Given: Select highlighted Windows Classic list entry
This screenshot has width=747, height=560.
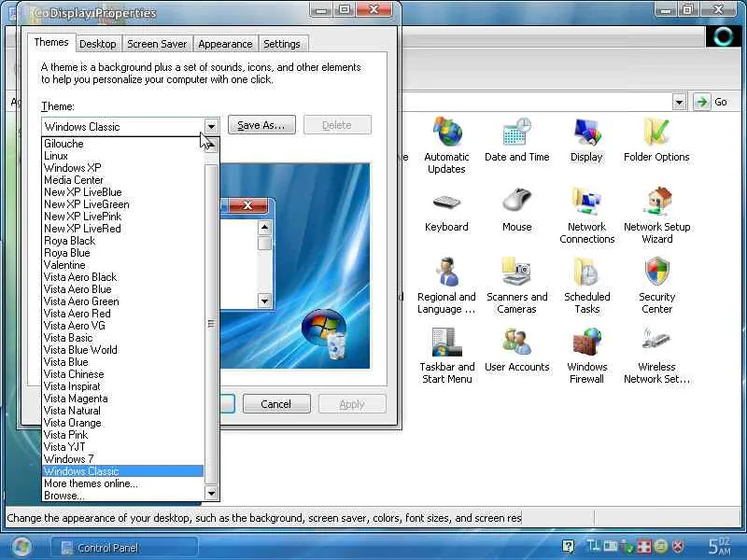Looking at the screenshot, I should 123,471.
